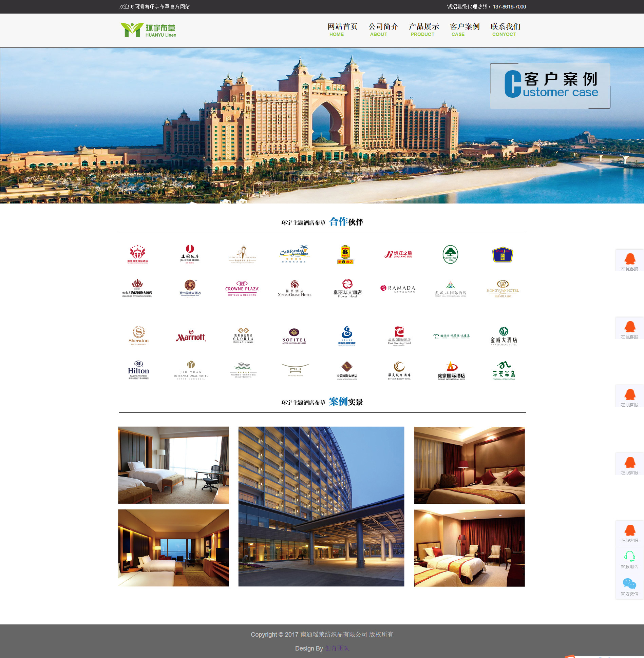This screenshot has height=658, width=644.
Task: Click the 金威大酒店 logo
Action: click(x=504, y=336)
